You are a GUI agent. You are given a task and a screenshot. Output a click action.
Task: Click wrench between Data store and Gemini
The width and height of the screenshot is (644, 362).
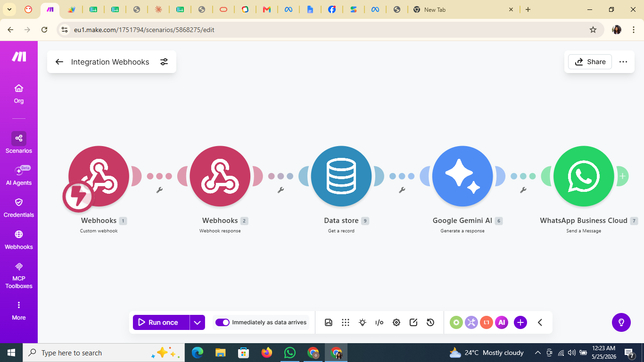click(x=402, y=190)
